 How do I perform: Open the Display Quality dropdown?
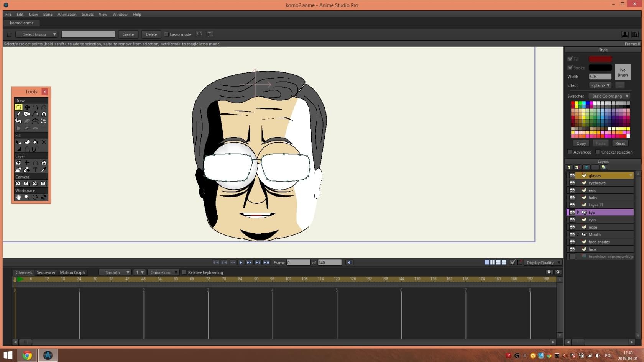(543, 263)
